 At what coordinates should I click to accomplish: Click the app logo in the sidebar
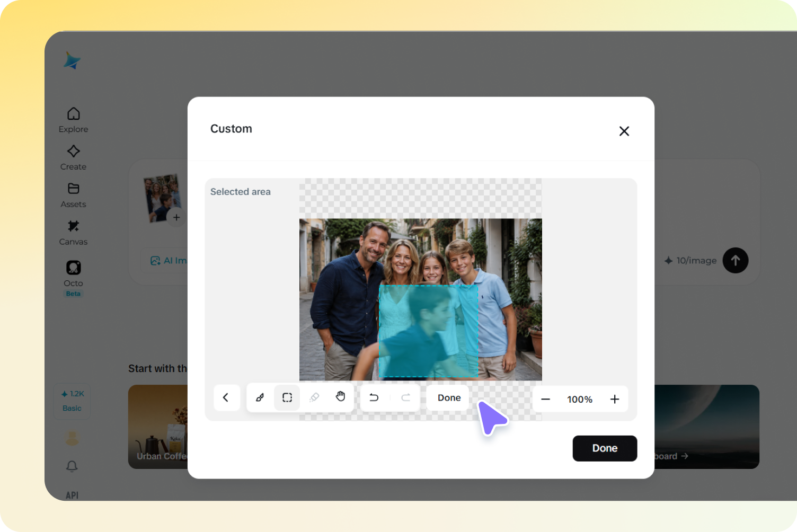point(72,61)
